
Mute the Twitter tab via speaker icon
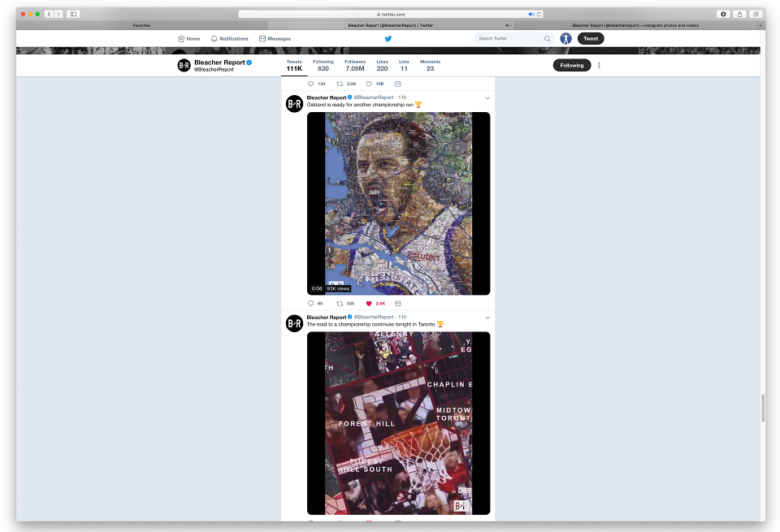[x=507, y=25]
